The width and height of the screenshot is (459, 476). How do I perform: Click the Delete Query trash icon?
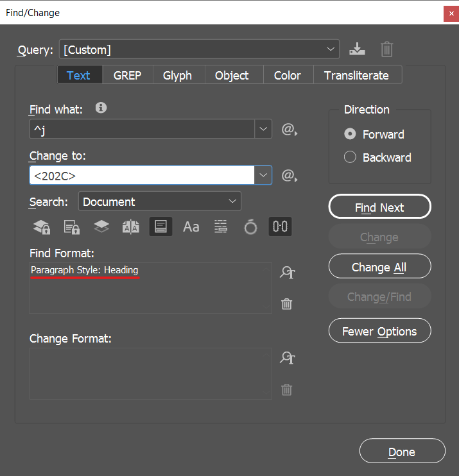coord(386,49)
